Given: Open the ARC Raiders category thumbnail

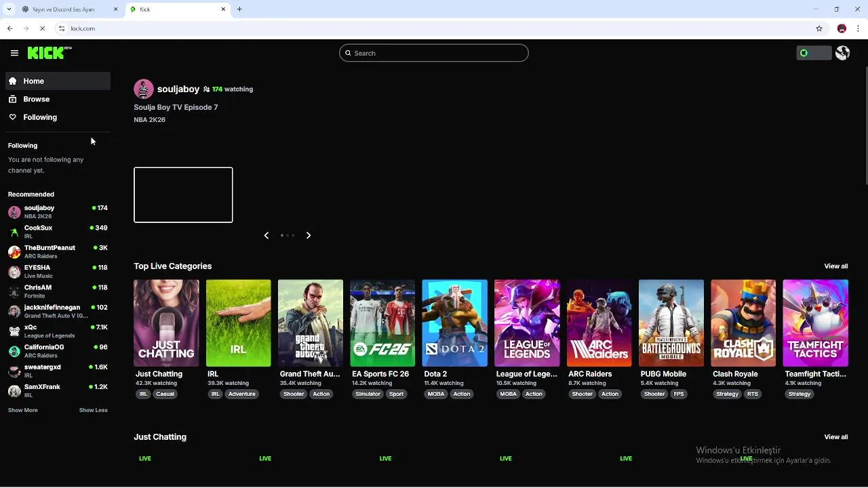Looking at the screenshot, I should point(599,323).
